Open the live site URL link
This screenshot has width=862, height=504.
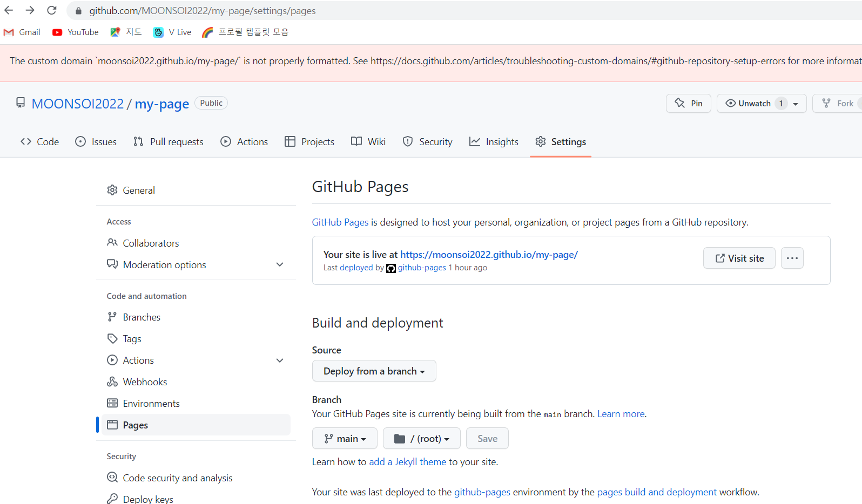coord(489,255)
